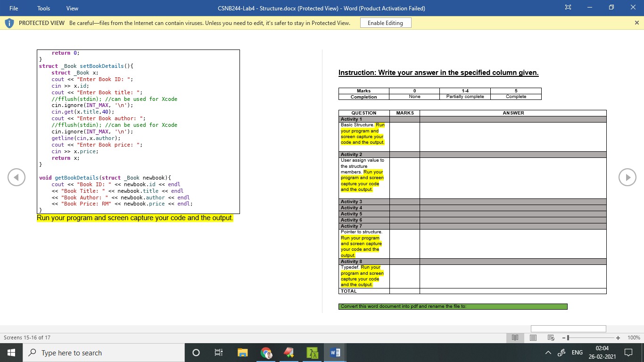Image resolution: width=644 pixels, height=362 pixels.
Task: Zoom out using the minus icon
Action: (563, 337)
